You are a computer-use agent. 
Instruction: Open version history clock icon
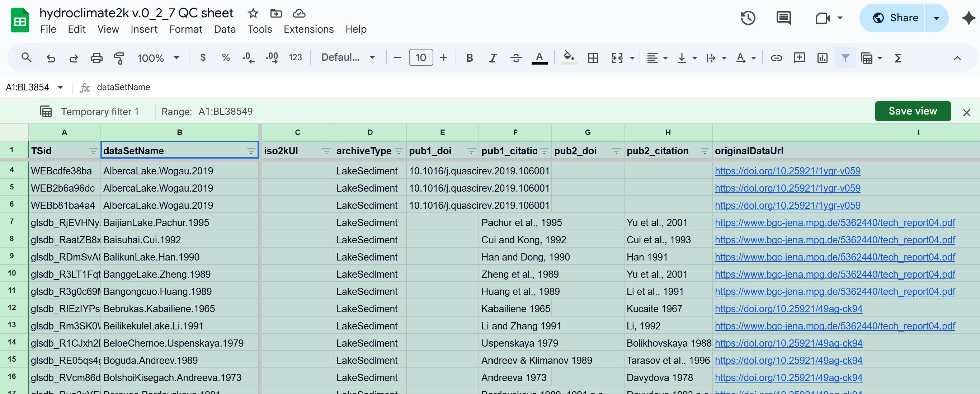coord(748,18)
